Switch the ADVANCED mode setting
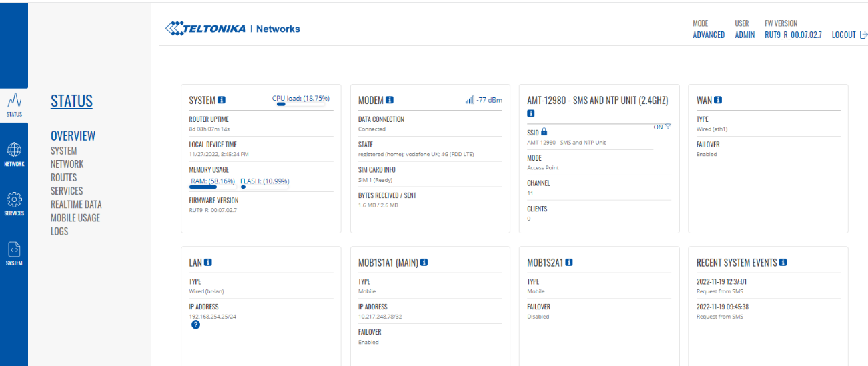Image resolution: width=868 pixels, height=366 pixels. [708, 35]
